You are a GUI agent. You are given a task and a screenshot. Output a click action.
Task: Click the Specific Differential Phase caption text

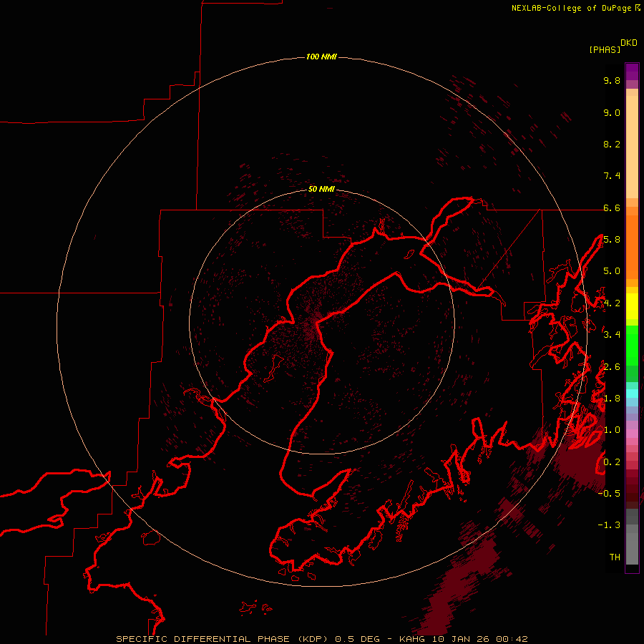[321, 639]
